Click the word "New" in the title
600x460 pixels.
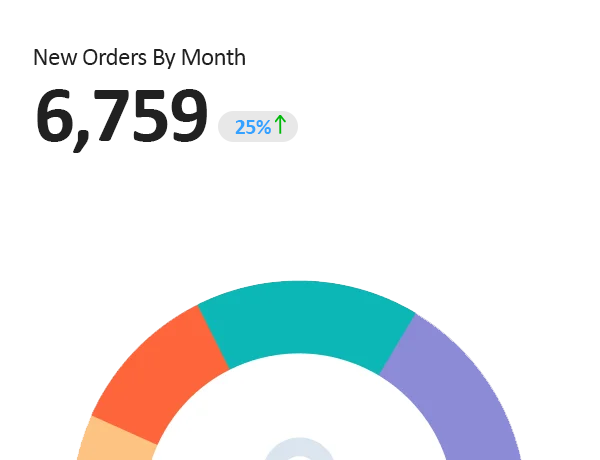coord(52,57)
